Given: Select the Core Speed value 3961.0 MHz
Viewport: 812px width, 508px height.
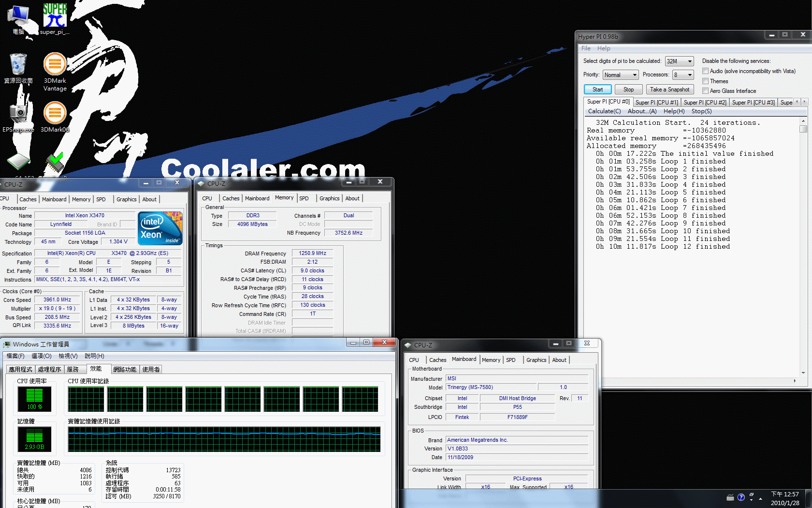Looking at the screenshot, I should [57, 300].
